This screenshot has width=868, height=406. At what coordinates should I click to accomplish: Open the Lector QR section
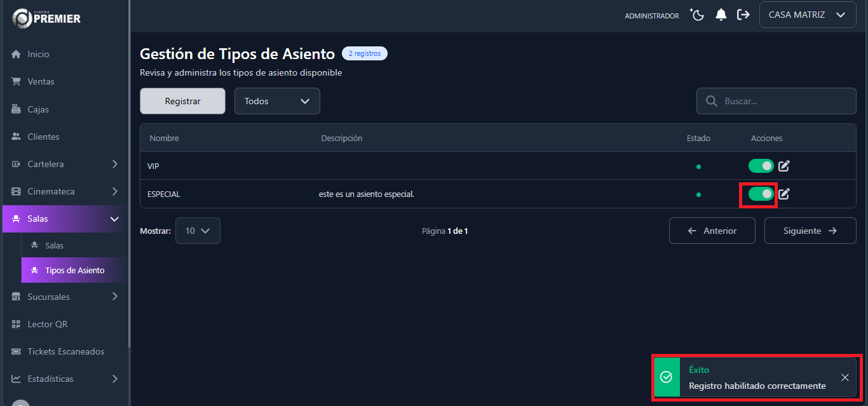click(47, 324)
